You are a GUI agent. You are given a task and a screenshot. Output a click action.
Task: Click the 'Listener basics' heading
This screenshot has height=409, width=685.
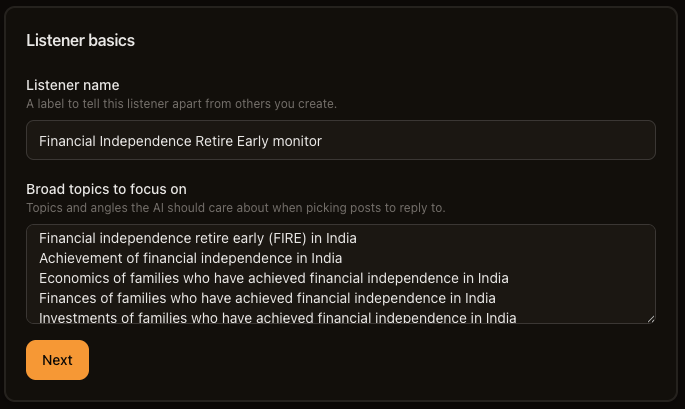tap(80, 40)
